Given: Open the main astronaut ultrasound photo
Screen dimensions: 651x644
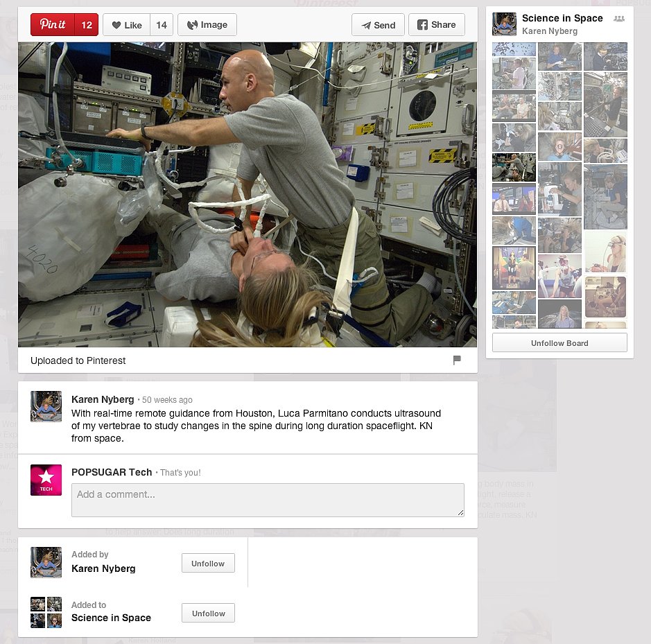Looking at the screenshot, I should pos(248,194).
